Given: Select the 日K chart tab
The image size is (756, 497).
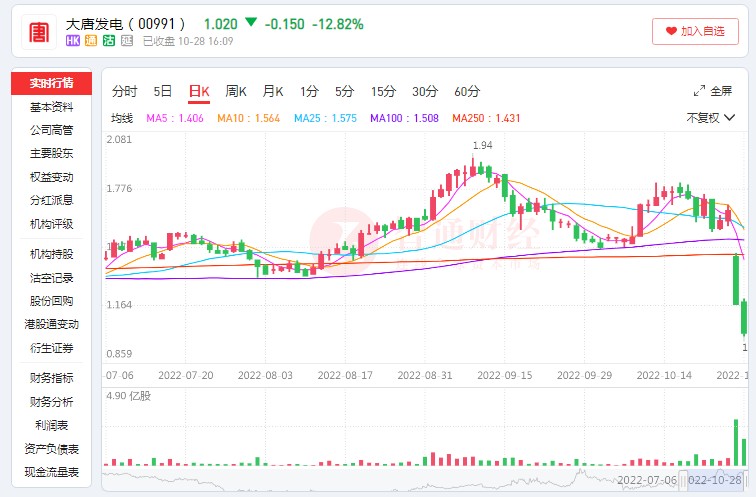Looking at the screenshot, I should click(x=199, y=92).
